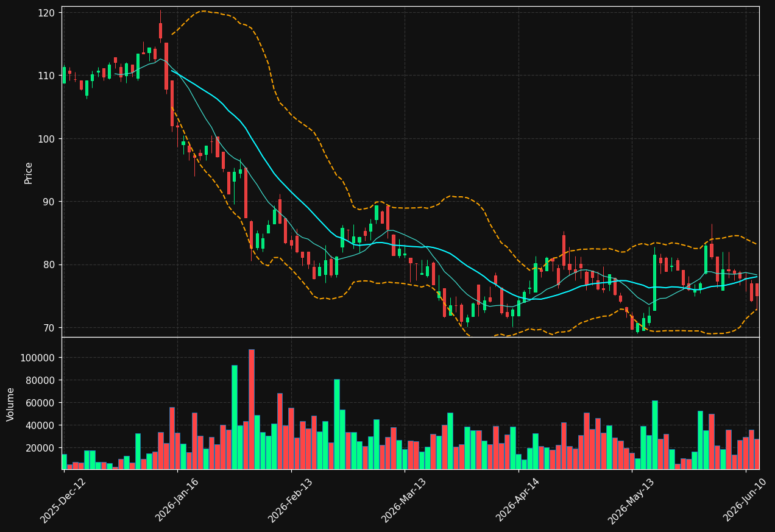Click the 80000 volume tick label
Image resolution: width=775 pixels, height=532 pixels.
40,380
